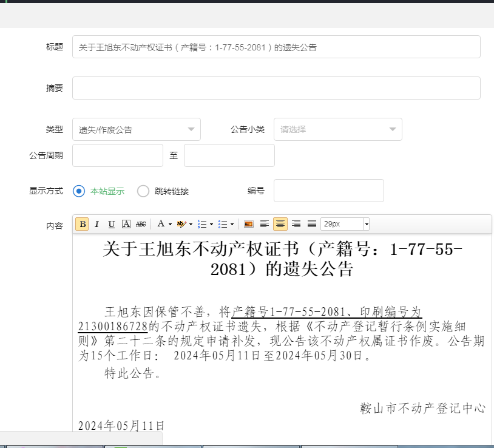This screenshot has width=494, height=448.
Task: Justify the text alignment
Action: [x=311, y=224]
